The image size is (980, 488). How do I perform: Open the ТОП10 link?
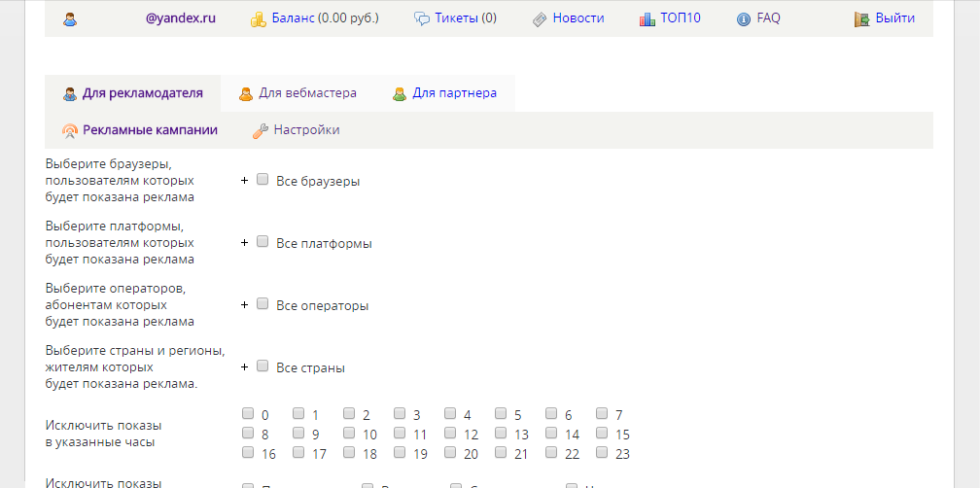pyautogui.click(x=681, y=18)
